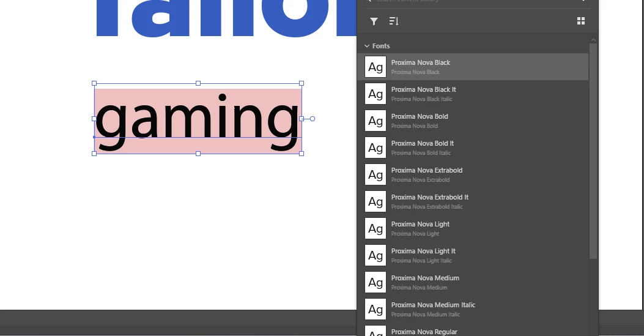Click the round text widget beside gaming box
The width and height of the screenshot is (644, 336).
313,119
